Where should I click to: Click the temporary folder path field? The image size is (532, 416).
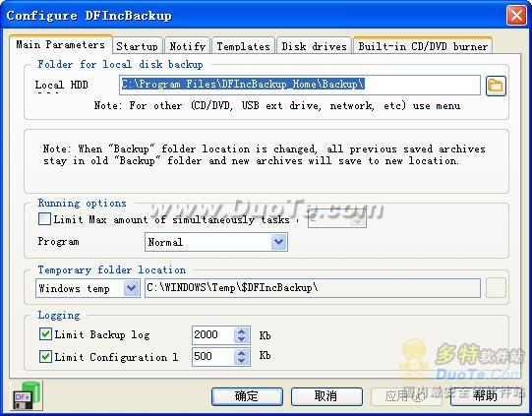[x=313, y=288]
